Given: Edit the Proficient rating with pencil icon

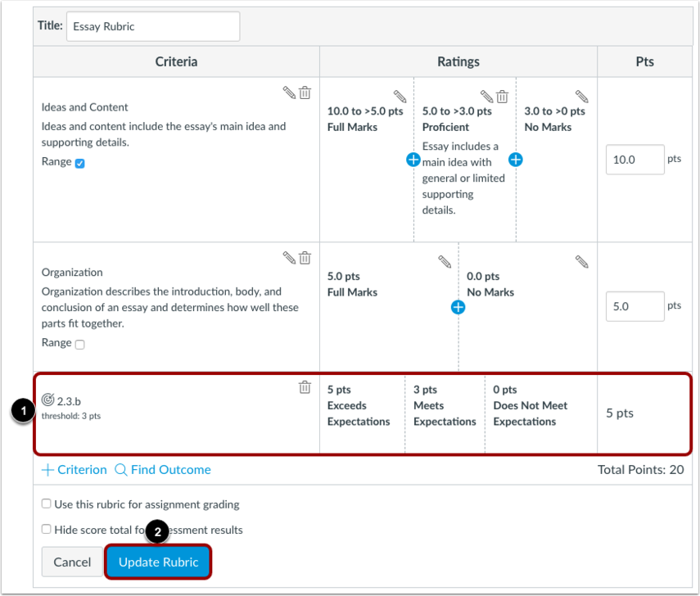Looking at the screenshot, I should tap(486, 96).
